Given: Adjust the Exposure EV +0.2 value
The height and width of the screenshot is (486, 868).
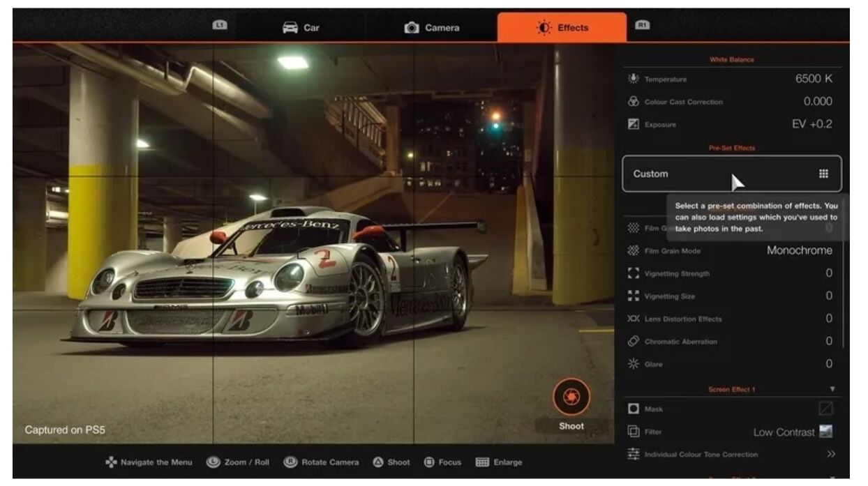Looking at the screenshot, I should (x=811, y=124).
